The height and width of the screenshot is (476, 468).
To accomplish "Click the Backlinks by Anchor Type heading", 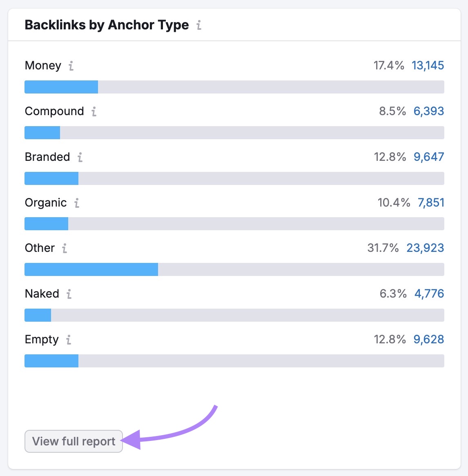I will pos(107,25).
